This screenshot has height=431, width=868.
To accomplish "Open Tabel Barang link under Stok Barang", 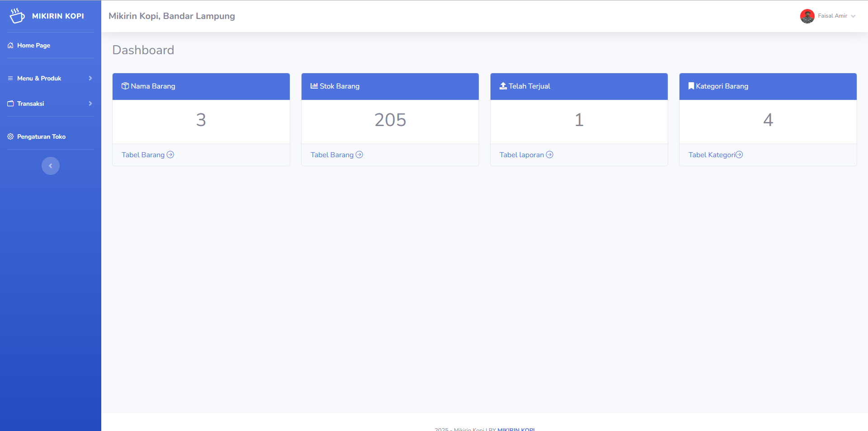I will (332, 155).
